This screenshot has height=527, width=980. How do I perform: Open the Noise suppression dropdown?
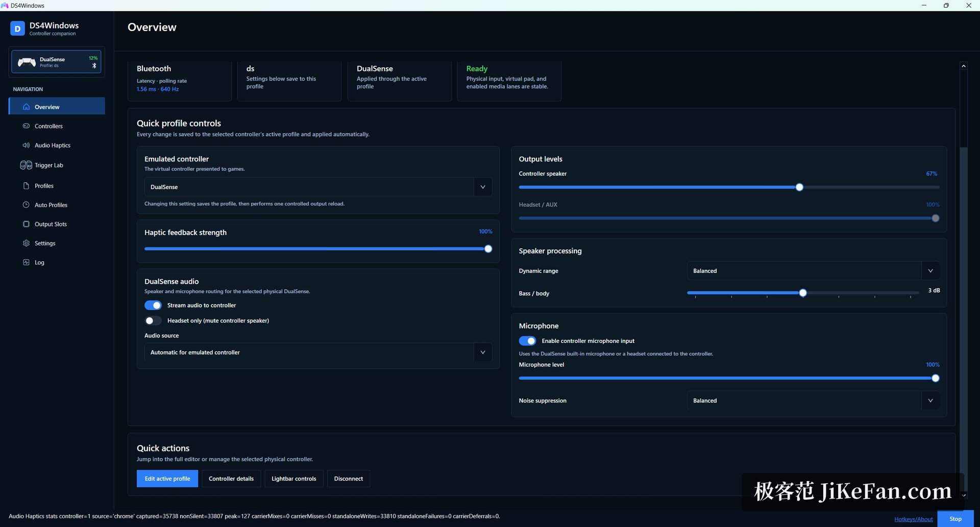point(813,400)
